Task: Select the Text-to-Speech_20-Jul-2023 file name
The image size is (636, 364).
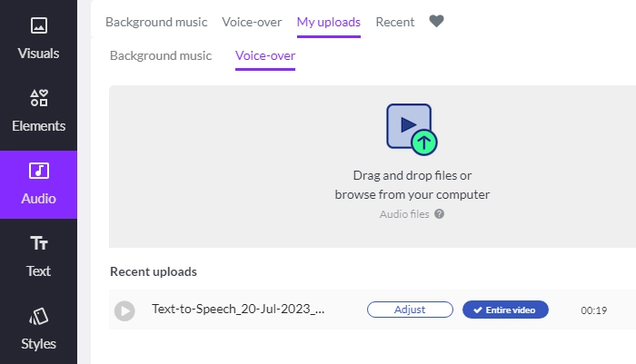Action: click(238, 310)
